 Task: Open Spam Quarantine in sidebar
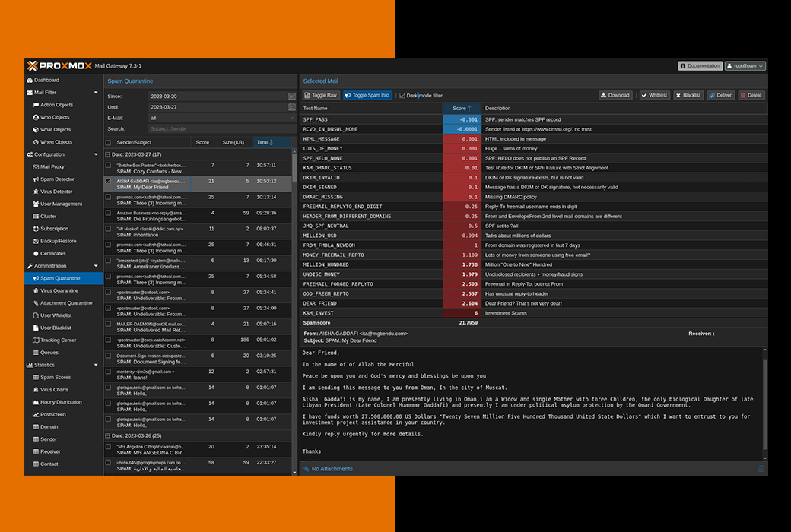(64, 278)
